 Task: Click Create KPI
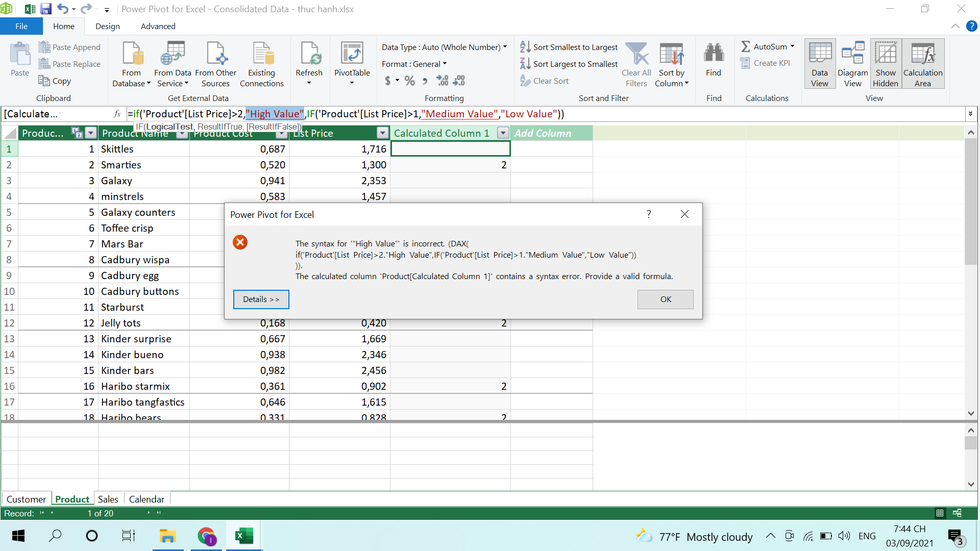[766, 63]
